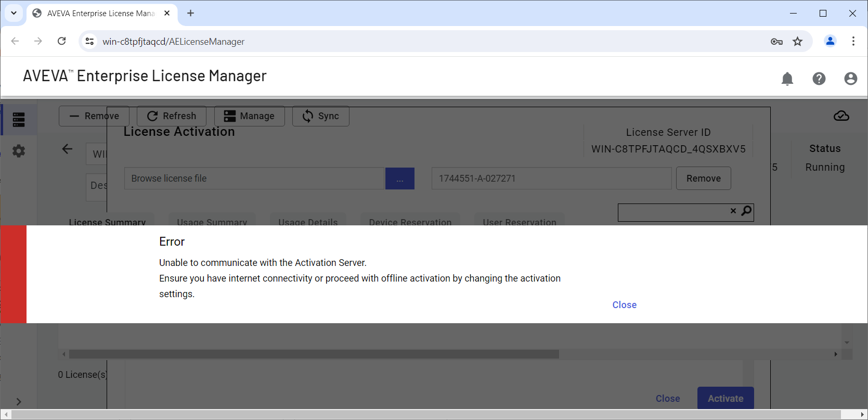Open the notifications bell icon
This screenshot has width=868, height=420.
[787, 79]
